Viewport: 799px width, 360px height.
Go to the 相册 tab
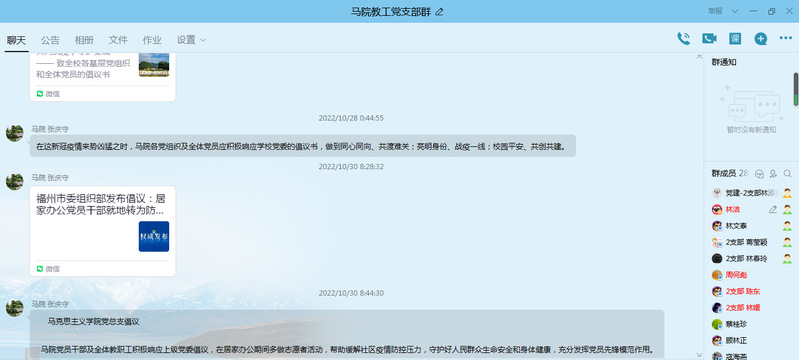click(x=84, y=40)
